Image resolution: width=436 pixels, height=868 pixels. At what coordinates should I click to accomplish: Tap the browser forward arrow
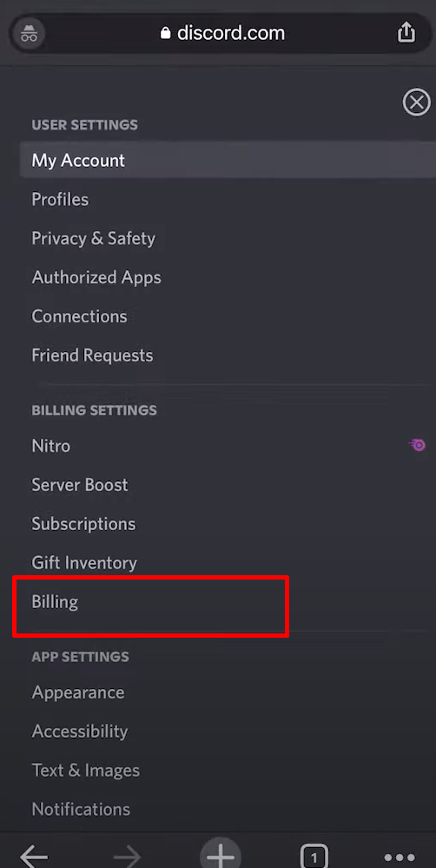(x=128, y=857)
